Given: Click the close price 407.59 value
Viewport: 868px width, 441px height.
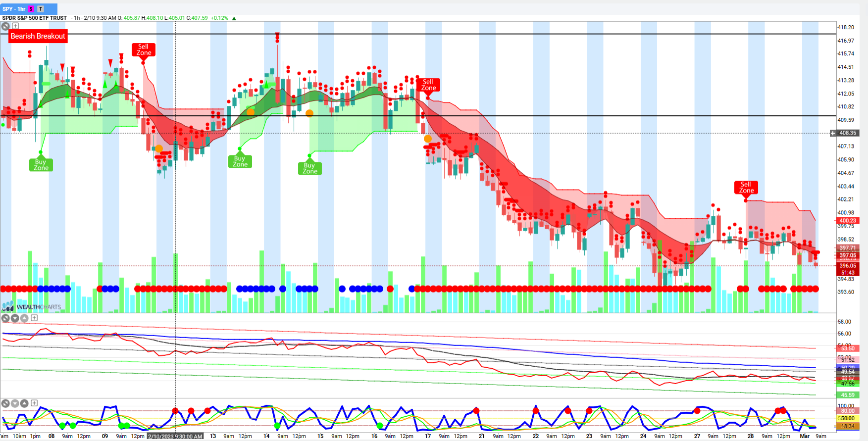Looking at the screenshot, I should click(x=200, y=18).
